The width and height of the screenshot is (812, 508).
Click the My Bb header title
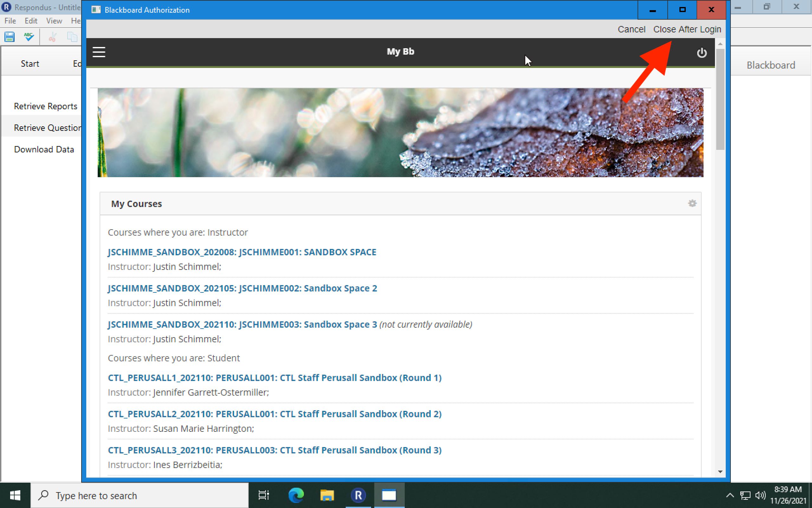pyautogui.click(x=400, y=51)
